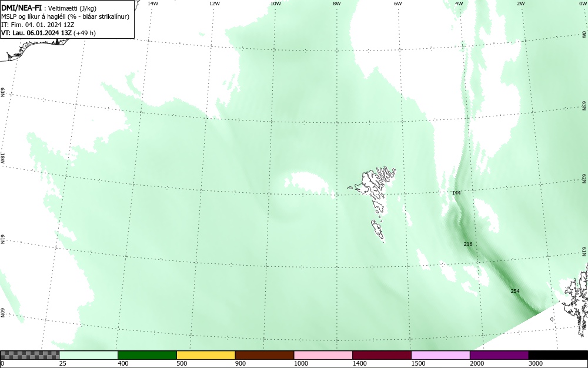Click the DMI/NEA-FI title text
This screenshot has width=588, height=368.
(21, 8)
